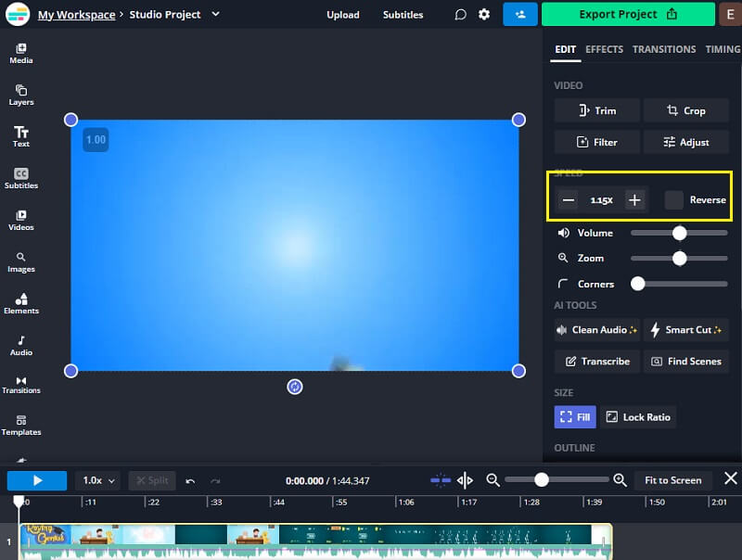Screen dimensions: 742x560
Task: Open the Transitions sidebar panel
Action: click(x=20, y=385)
